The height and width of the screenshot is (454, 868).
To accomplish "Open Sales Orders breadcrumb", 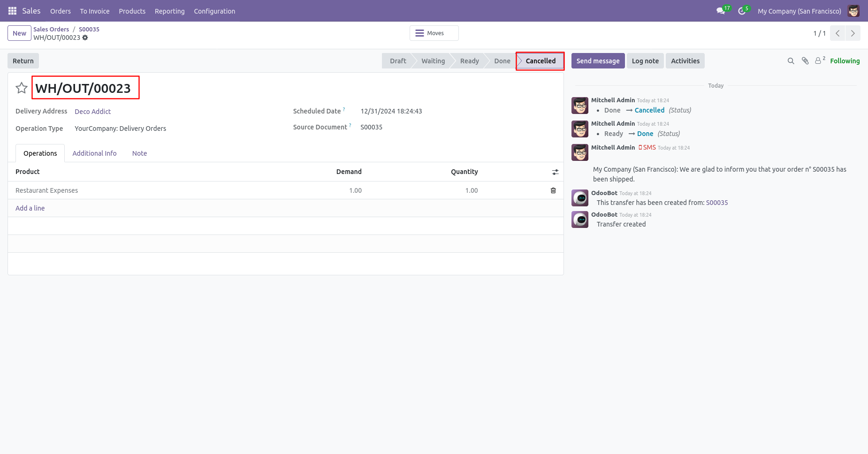I will tap(51, 29).
